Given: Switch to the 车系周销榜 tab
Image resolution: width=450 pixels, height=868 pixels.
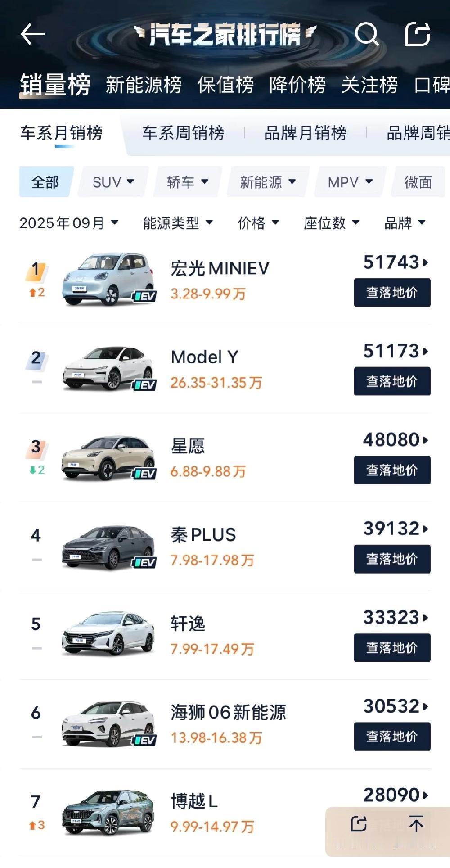Looking at the screenshot, I should [x=183, y=133].
